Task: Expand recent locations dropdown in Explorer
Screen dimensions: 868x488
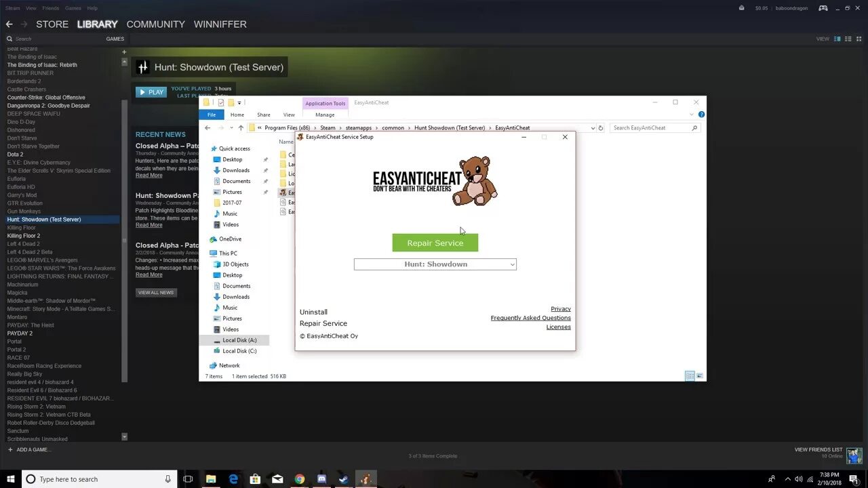Action: [x=231, y=127]
